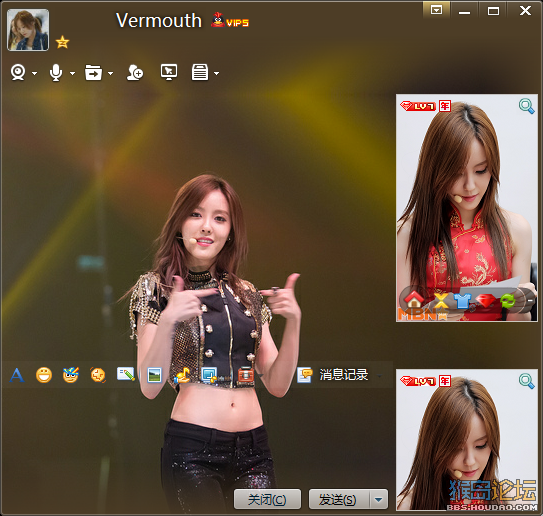Click the upper QQ show portrait image
Viewport: 543px width, 516px height.
pyautogui.click(x=467, y=208)
